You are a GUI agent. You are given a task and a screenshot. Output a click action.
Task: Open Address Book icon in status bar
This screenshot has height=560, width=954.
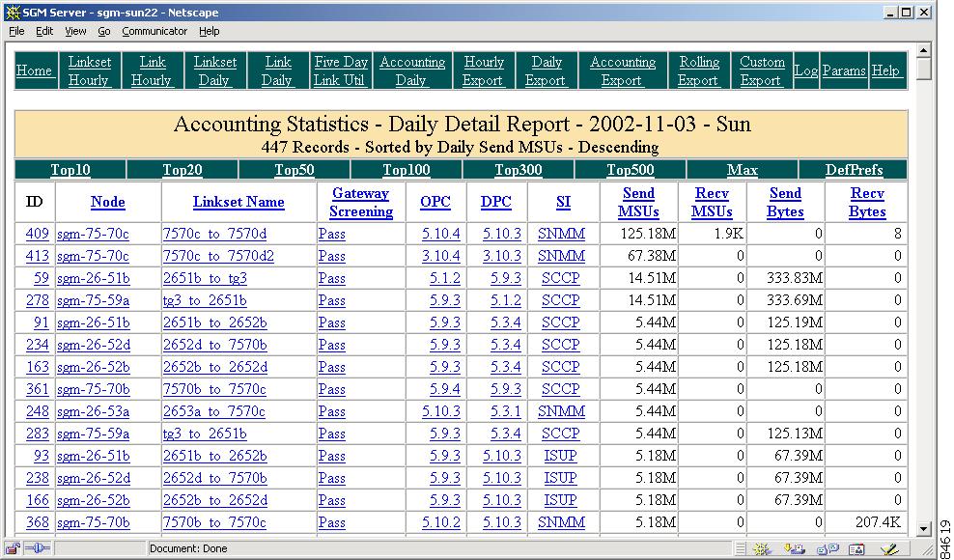pos(856,549)
